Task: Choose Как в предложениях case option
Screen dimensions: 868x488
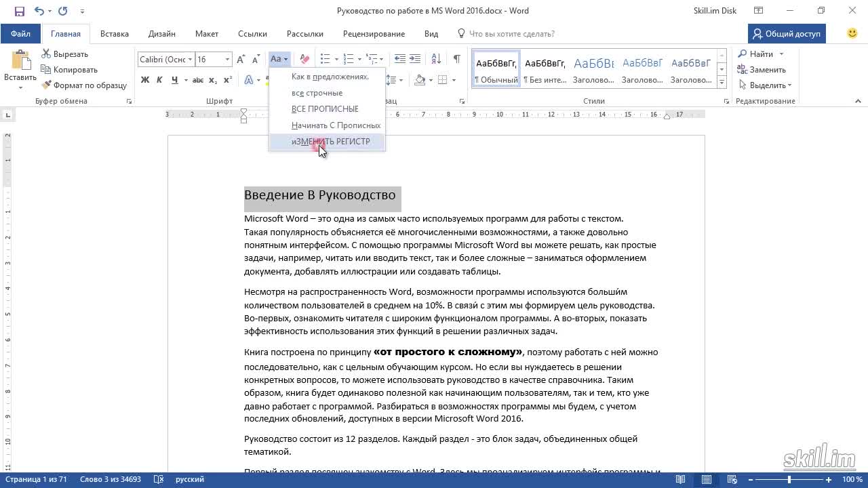Action: [x=327, y=77]
